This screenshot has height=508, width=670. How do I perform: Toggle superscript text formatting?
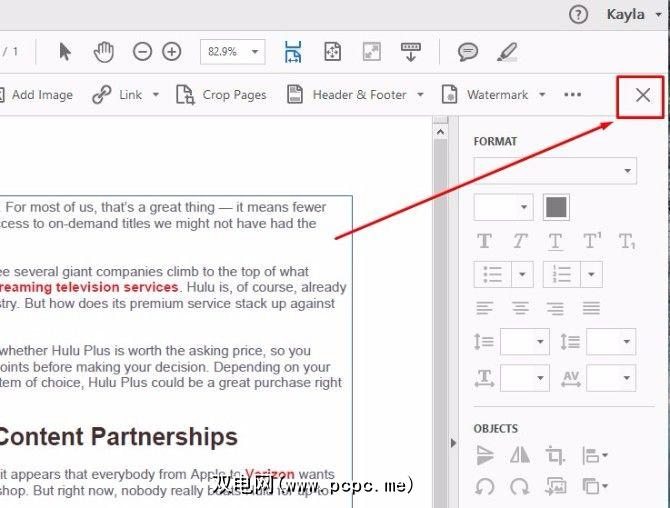click(x=592, y=241)
